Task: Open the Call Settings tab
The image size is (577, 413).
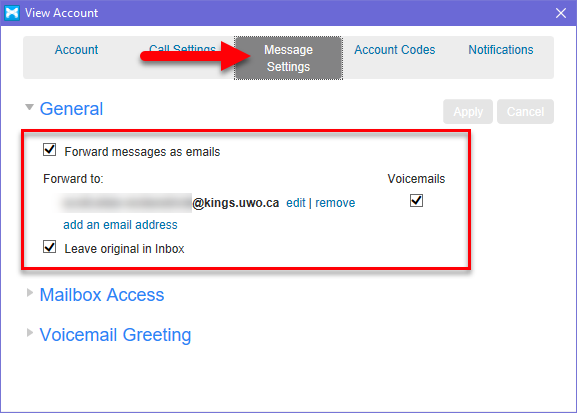Action: tap(183, 48)
